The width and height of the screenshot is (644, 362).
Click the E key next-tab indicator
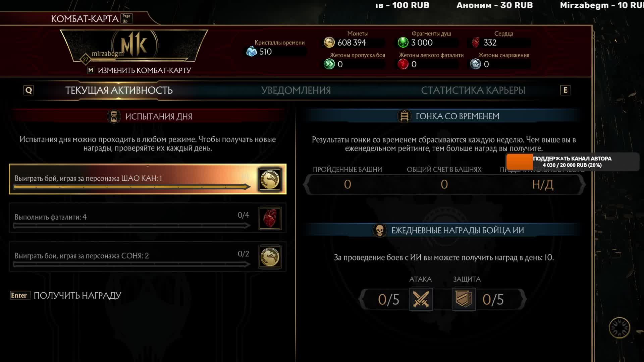[x=565, y=90]
